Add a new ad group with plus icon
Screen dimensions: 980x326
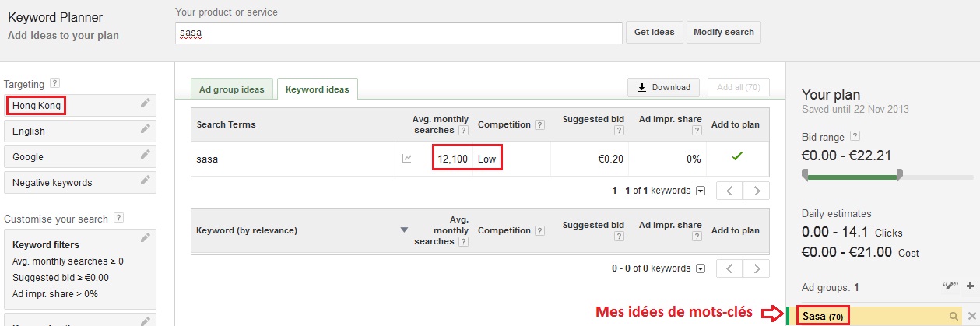point(970,286)
